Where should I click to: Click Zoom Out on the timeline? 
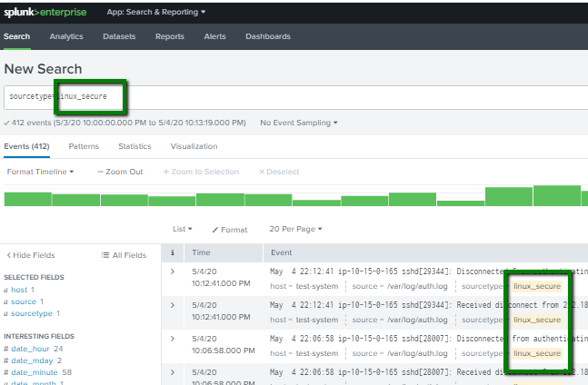pyautogui.click(x=120, y=172)
